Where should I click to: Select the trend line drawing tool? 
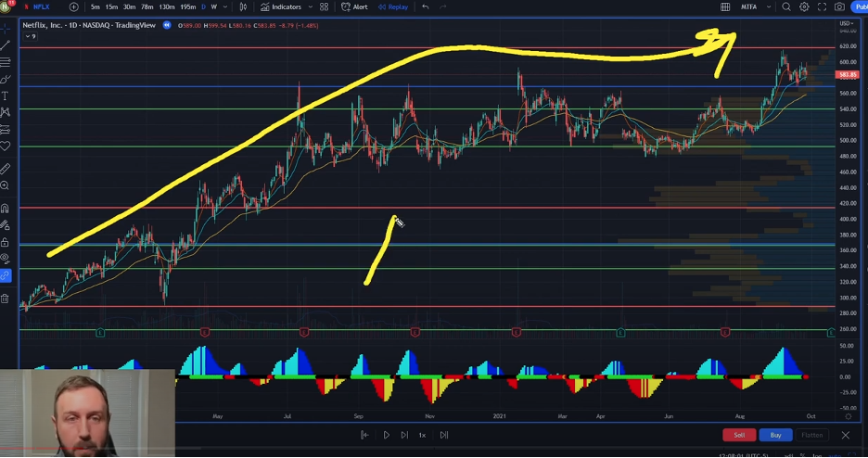pos(6,45)
